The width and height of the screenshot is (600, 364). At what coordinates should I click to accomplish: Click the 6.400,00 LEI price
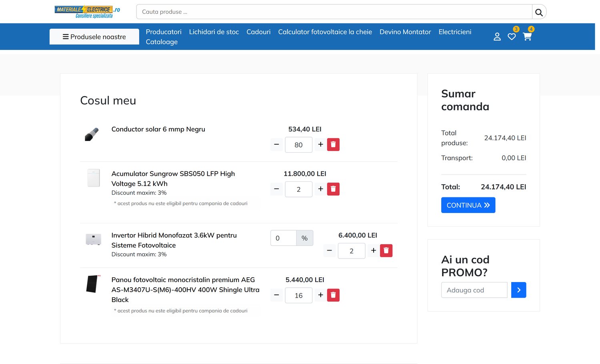pos(358,235)
